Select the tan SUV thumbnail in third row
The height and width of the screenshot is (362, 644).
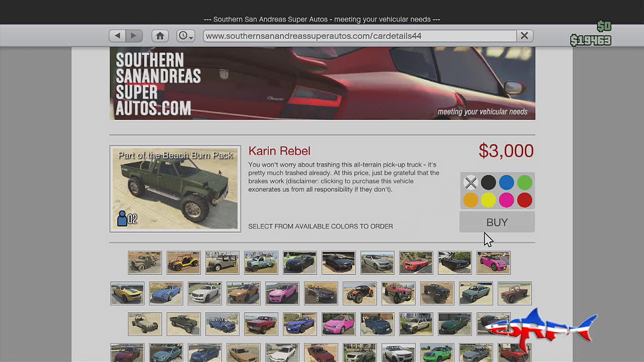tap(416, 324)
